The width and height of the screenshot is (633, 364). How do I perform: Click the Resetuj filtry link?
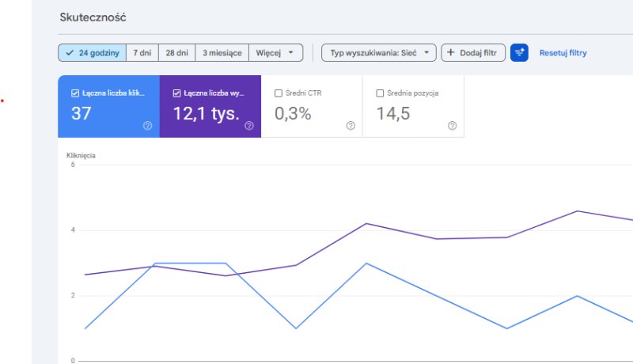[563, 53]
